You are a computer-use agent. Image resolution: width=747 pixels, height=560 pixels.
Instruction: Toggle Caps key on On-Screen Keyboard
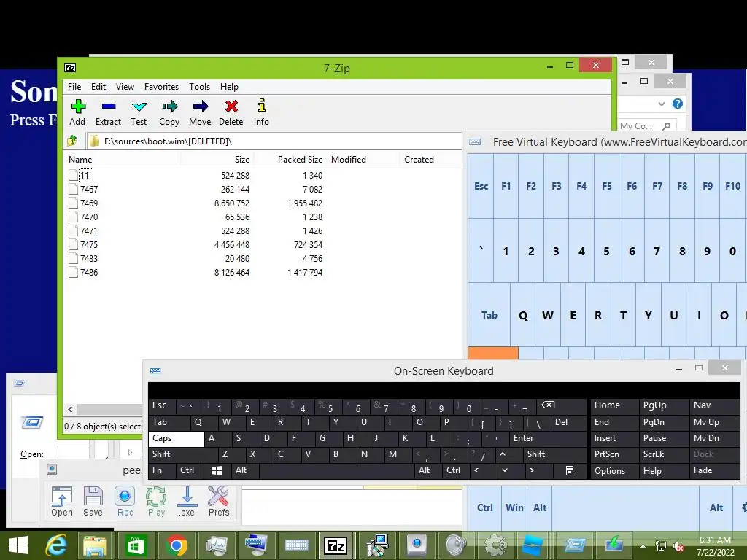pos(177,438)
